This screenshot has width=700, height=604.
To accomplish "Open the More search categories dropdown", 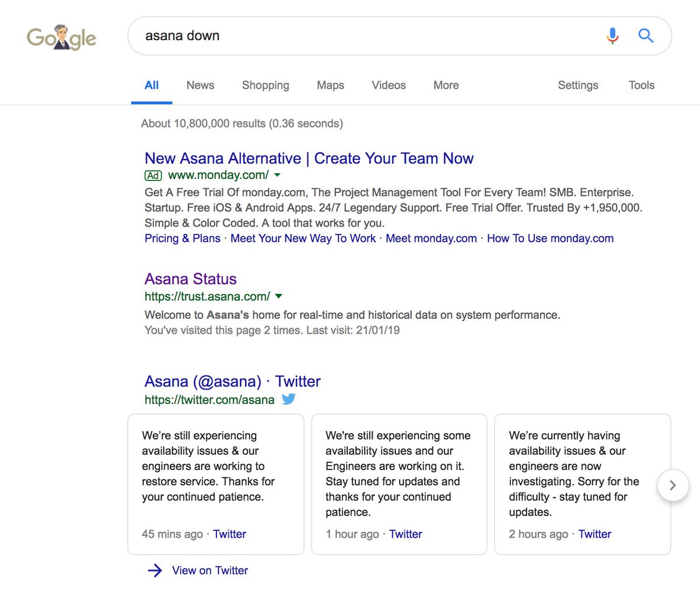I will (446, 85).
